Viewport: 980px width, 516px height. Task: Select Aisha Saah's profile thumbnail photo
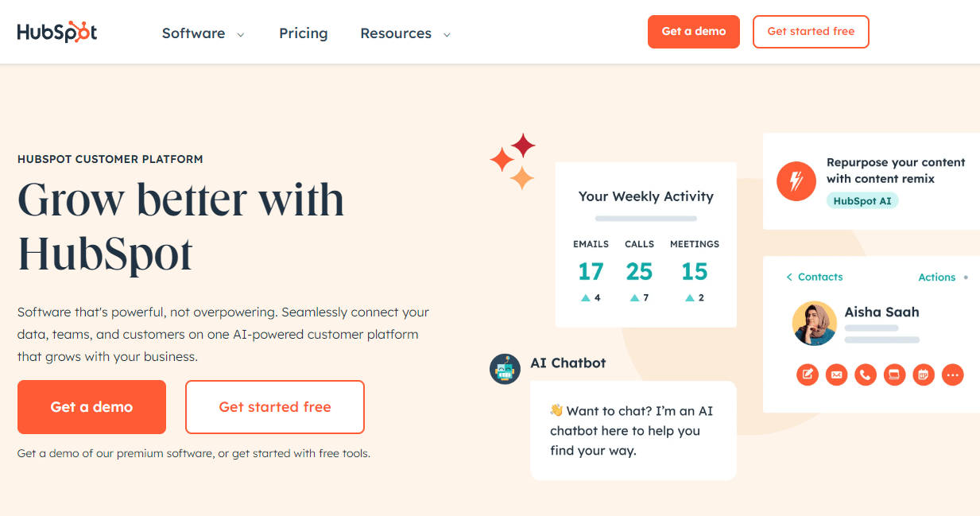[814, 324]
